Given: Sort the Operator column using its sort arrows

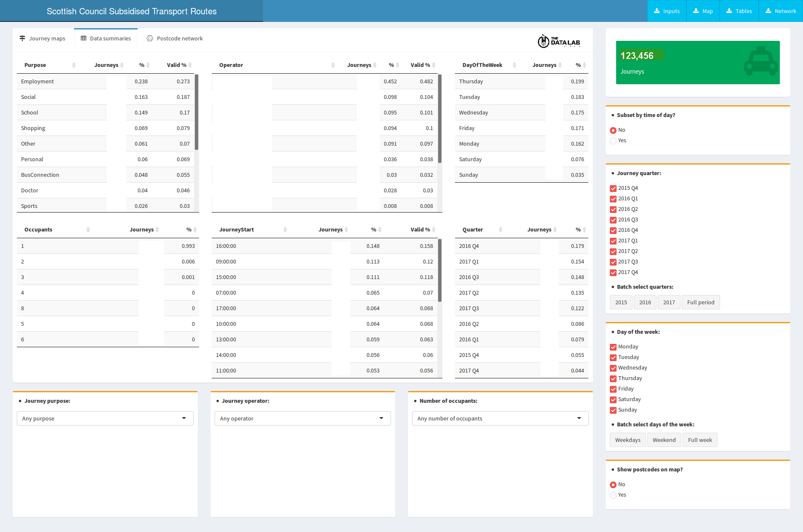Looking at the screenshot, I should click(333, 65).
